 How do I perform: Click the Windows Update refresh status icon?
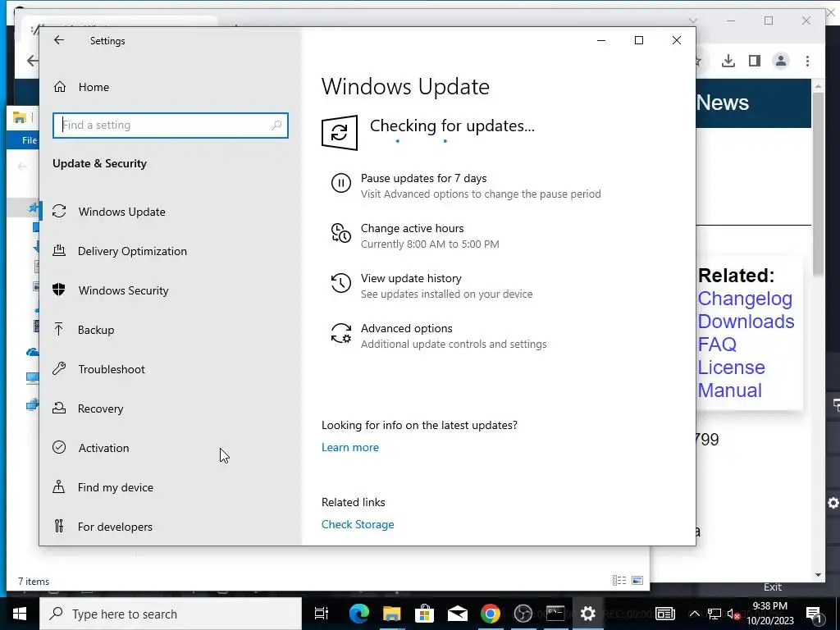click(340, 132)
